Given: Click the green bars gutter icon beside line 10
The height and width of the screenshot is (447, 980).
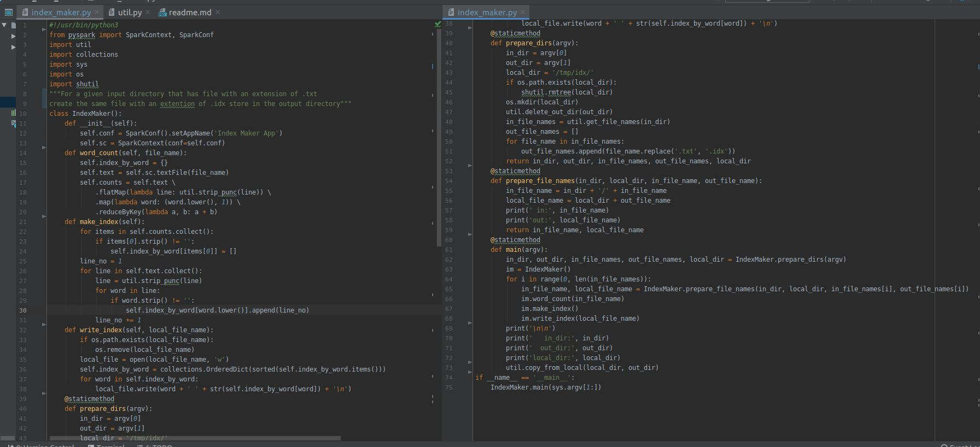Looking at the screenshot, I should 14,113.
